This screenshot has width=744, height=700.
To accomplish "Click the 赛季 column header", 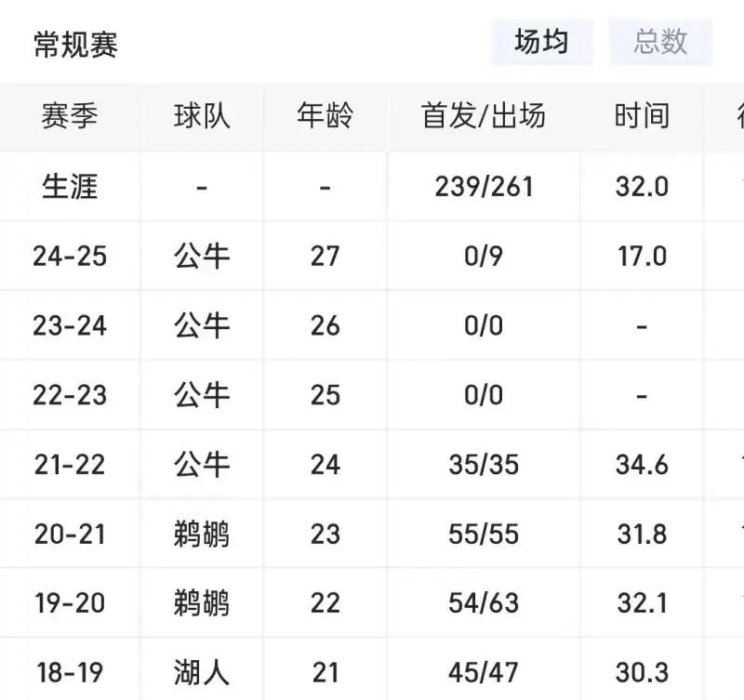I will (x=70, y=116).
